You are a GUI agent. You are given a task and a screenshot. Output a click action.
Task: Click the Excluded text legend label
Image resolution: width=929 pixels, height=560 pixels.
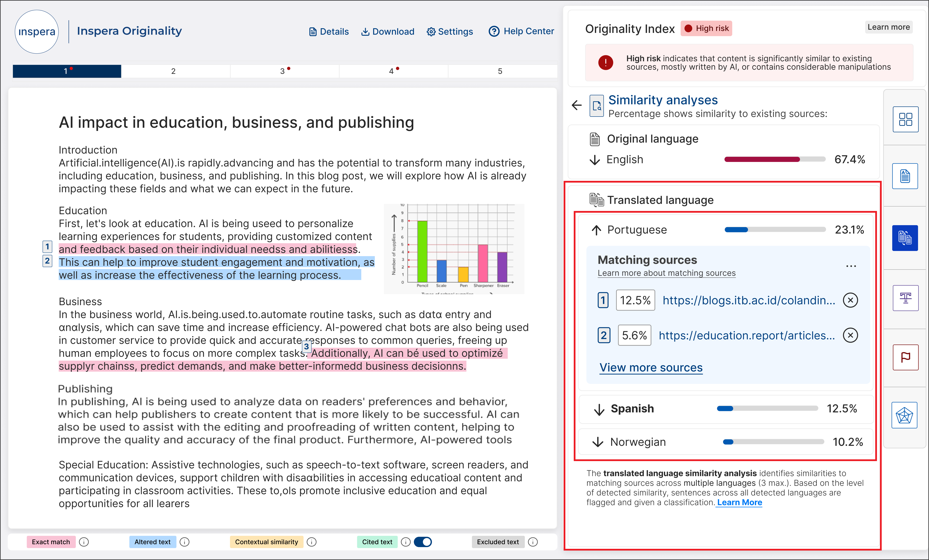(498, 542)
